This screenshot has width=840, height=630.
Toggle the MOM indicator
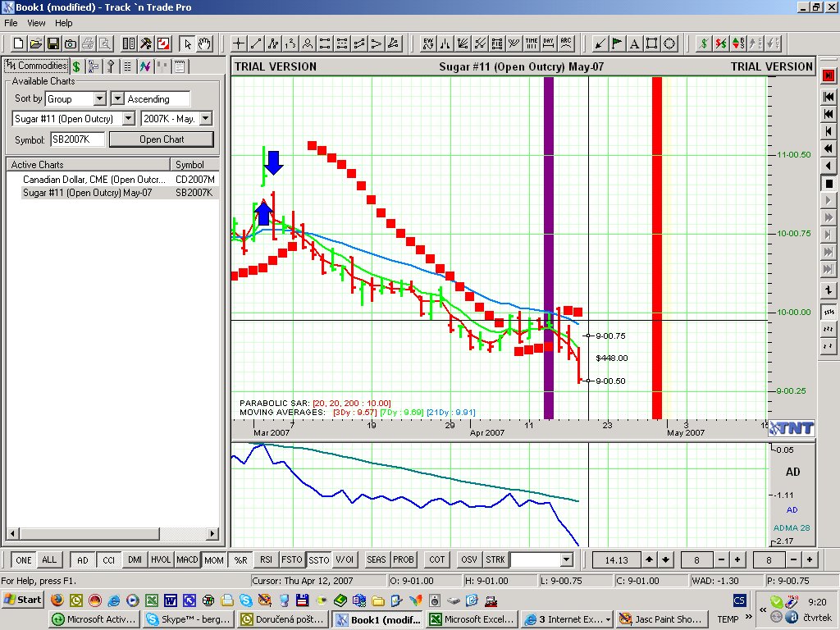[x=214, y=559]
